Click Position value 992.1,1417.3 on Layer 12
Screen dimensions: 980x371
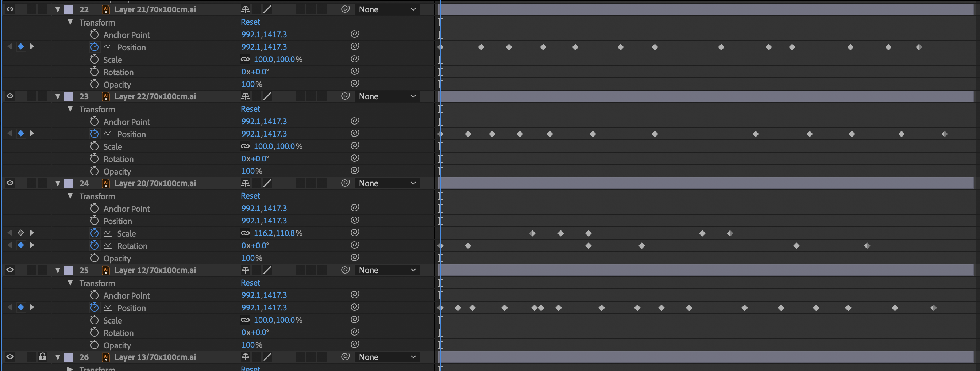pyautogui.click(x=264, y=307)
